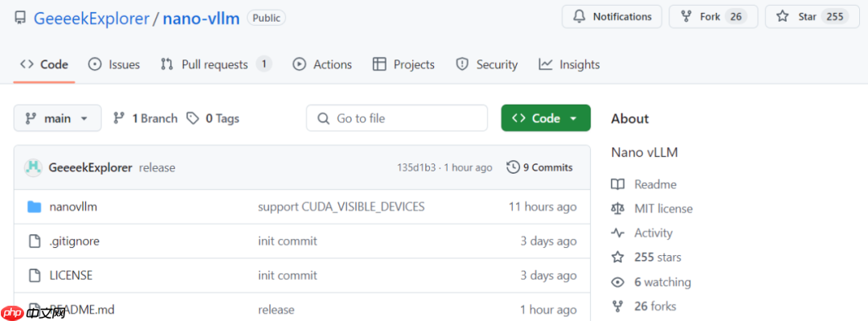Switch to the Issues tab
The width and height of the screenshot is (868, 321).
(114, 64)
